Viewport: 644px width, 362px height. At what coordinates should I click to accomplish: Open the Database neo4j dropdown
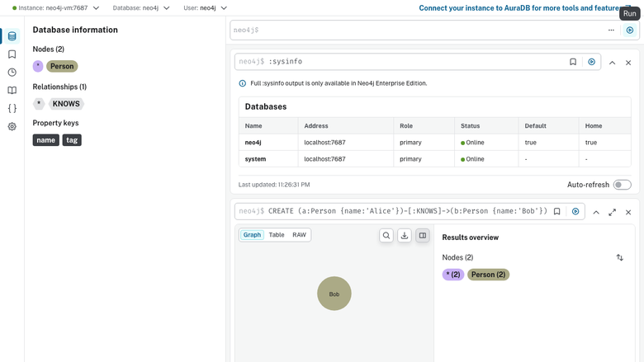coord(141,7)
